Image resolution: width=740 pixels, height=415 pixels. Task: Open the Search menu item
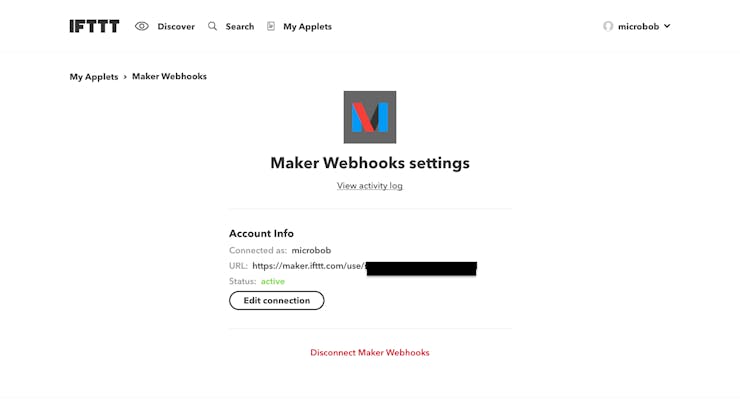click(x=240, y=26)
